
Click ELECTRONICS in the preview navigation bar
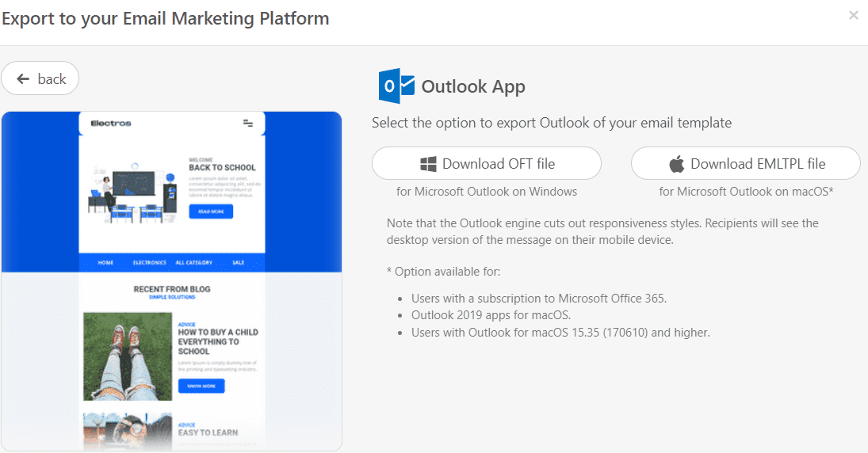[x=150, y=263]
